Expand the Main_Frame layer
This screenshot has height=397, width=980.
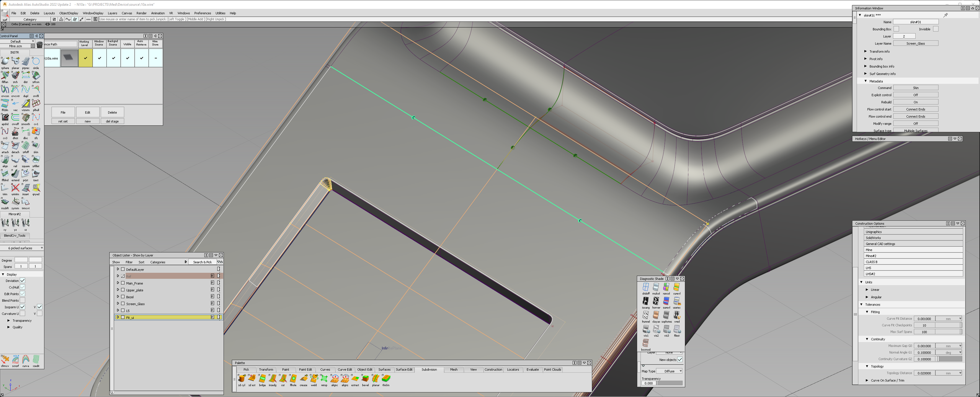click(x=118, y=283)
